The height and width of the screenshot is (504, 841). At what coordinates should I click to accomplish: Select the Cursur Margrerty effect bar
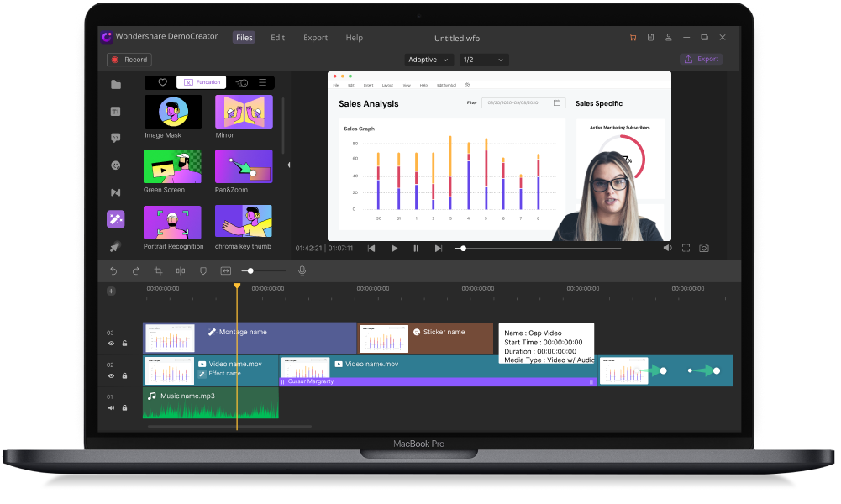pos(438,381)
